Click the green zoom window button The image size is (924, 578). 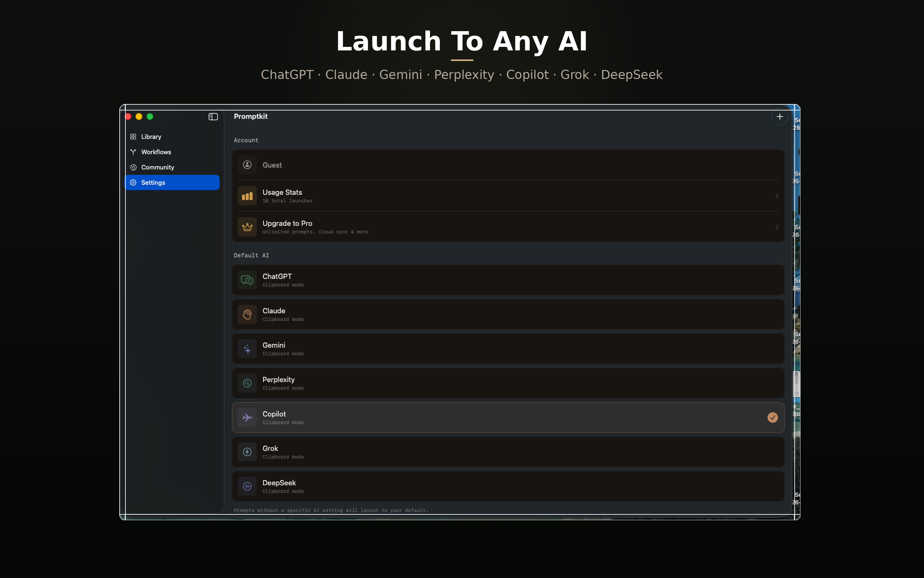pos(150,117)
